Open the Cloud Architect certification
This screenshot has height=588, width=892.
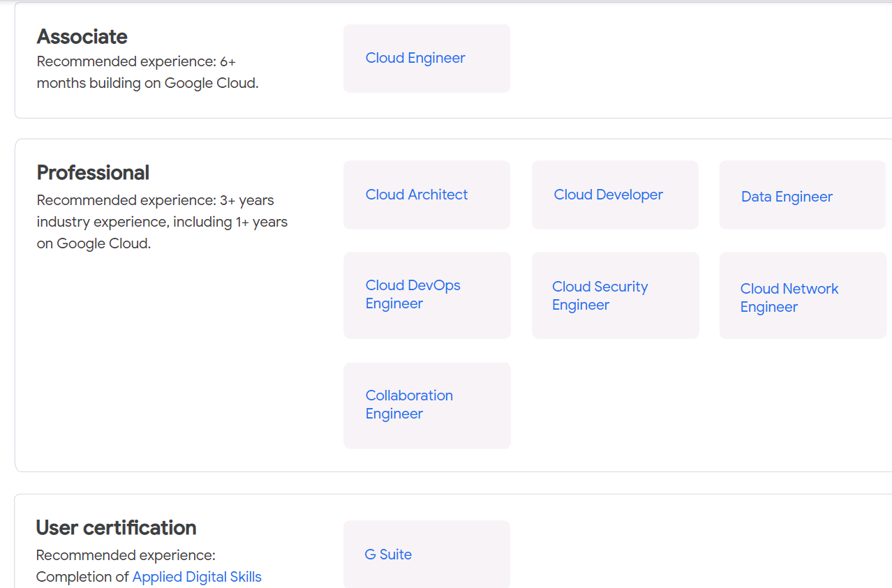(x=426, y=195)
